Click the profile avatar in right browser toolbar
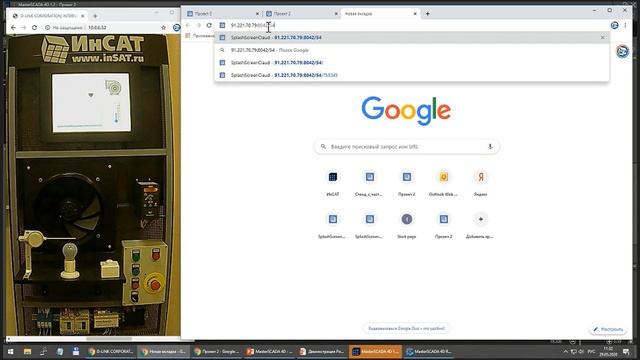The width and height of the screenshot is (640, 360). (614, 25)
